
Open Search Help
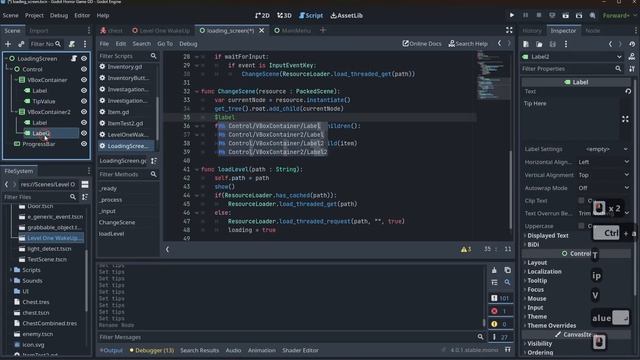pyautogui.click(x=468, y=44)
